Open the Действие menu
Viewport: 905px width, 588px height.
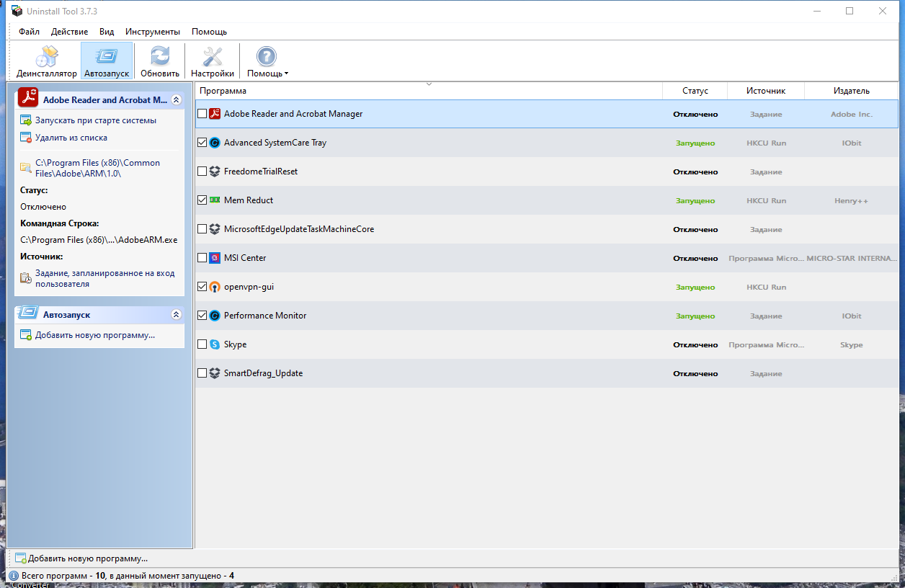70,32
